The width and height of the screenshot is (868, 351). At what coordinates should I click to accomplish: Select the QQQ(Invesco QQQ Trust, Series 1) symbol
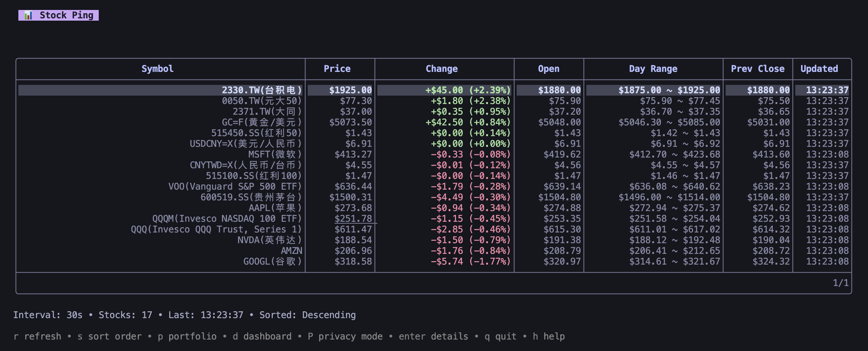(x=216, y=229)
